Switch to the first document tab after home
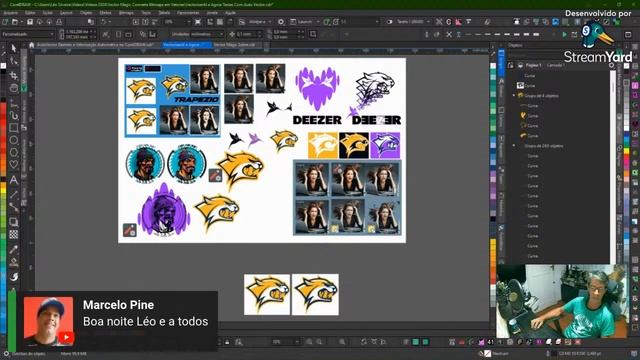Screen dimensions: 640x360 coord(95,45)
